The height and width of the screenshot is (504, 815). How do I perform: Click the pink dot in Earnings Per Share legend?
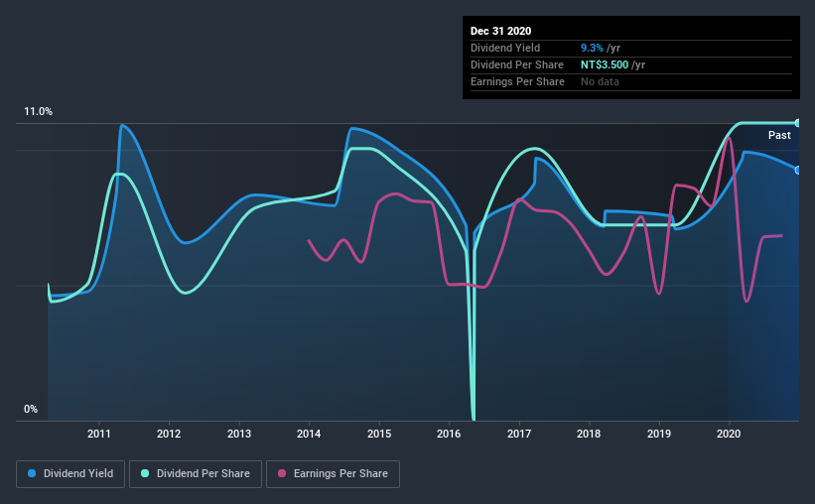point(282,473)
